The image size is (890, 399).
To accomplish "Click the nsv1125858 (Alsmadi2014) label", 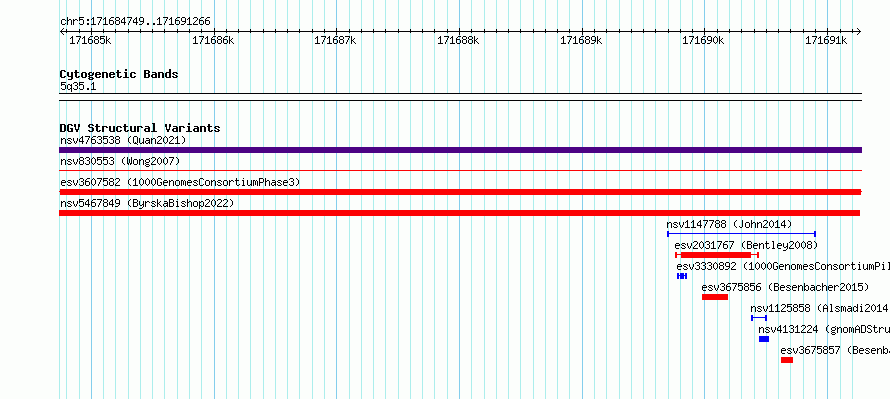I will click(819, 308).
